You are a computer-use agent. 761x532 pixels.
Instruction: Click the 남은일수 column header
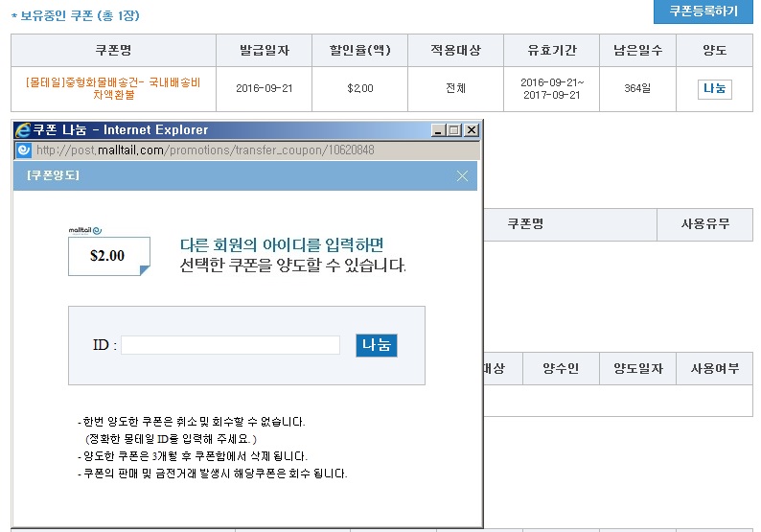tap(637, 50)
